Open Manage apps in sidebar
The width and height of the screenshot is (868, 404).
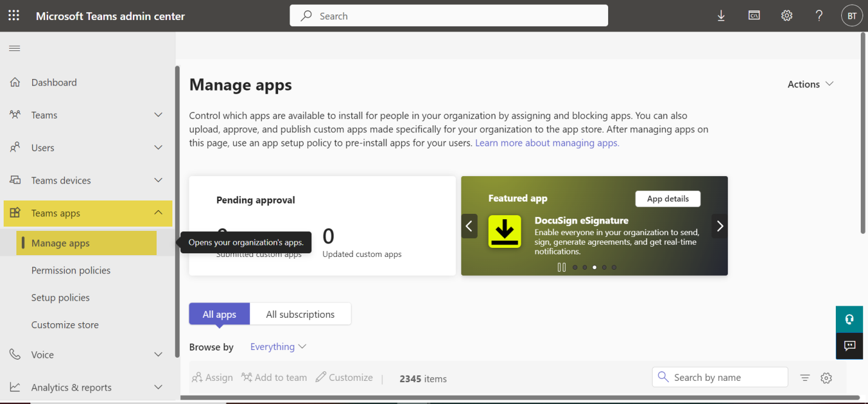click(86, 243)
